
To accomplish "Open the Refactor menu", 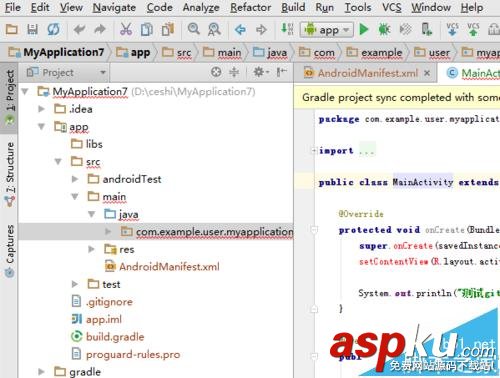I will click(250, 7).
